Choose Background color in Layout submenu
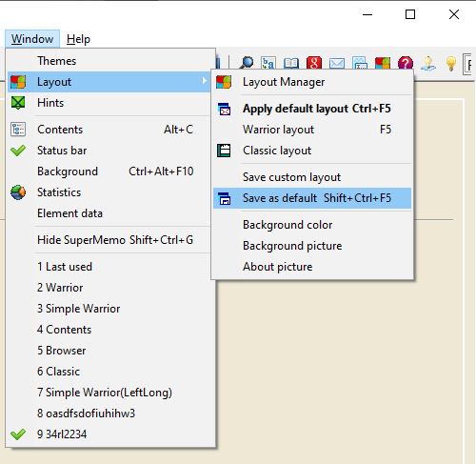476x464 pixels. pos(312,225)
